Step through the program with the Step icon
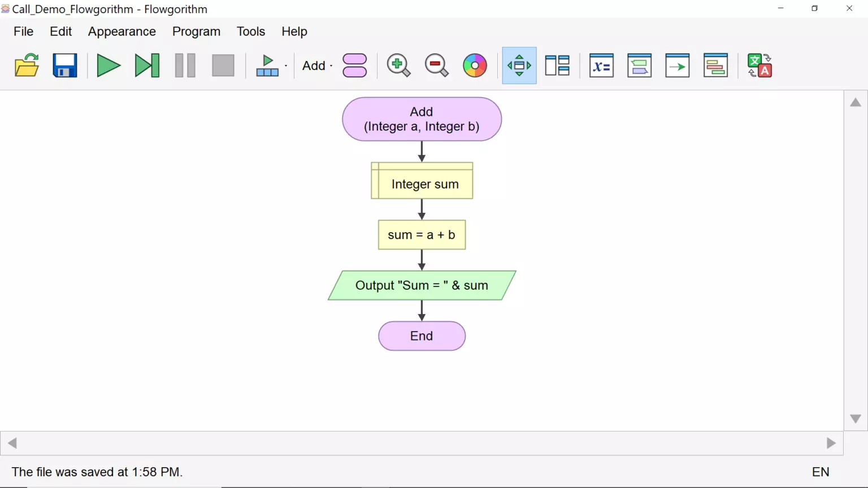868x488 pixels. click(x=147, y=66)
